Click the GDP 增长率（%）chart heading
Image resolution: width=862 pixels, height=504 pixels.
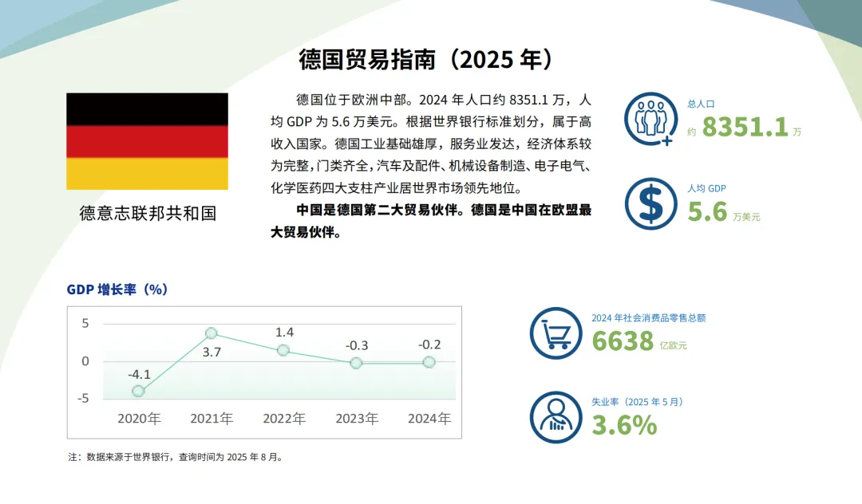117,290
